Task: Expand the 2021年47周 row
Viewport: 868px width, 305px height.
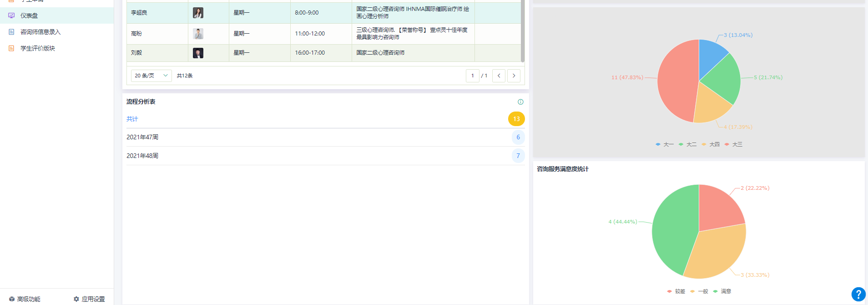Action: coord(142,137)
